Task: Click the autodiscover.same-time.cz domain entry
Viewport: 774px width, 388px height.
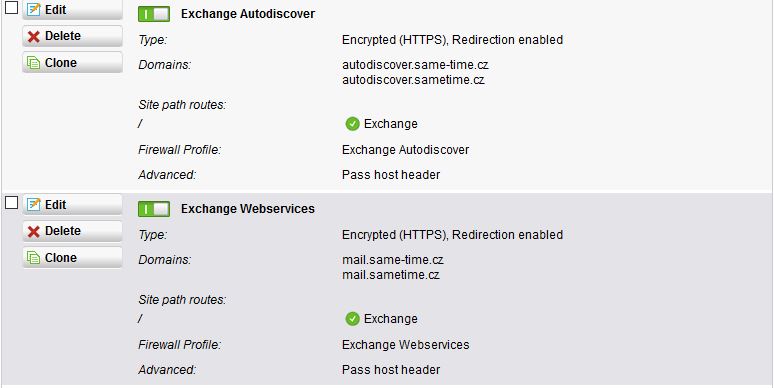Action: (x=415, y=65)
